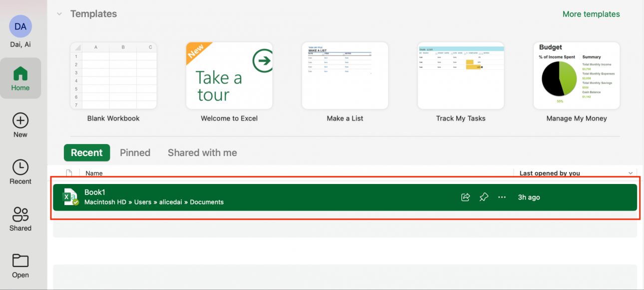Open the Shared with me tab

click(202, 152)
